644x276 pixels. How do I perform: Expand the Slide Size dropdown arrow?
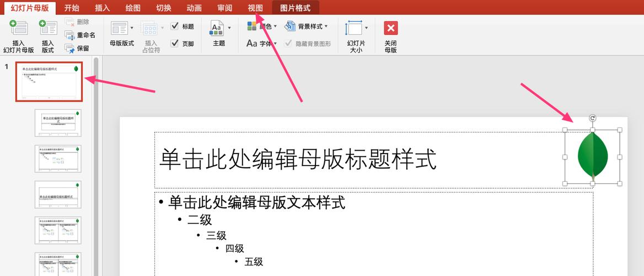point(366,28)
